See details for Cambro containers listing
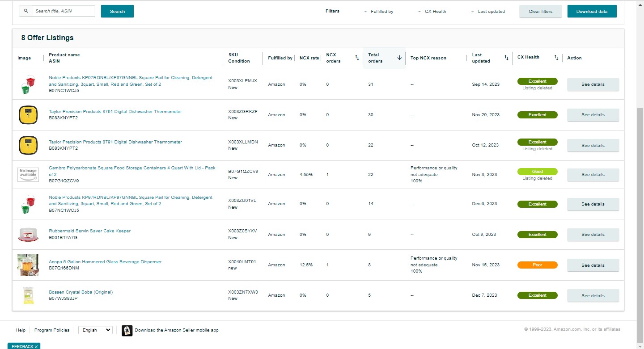This screenshot has width=644, height=349. [x=593, y=175]
